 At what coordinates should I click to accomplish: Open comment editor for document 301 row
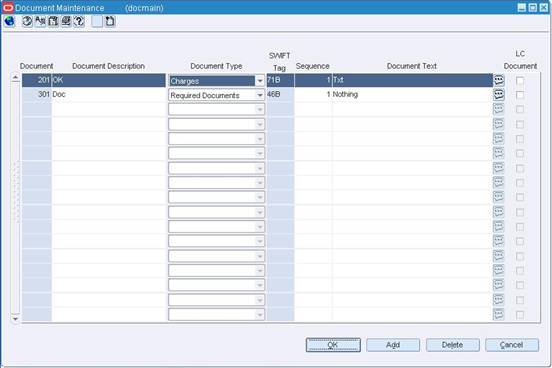pos(498,95)
